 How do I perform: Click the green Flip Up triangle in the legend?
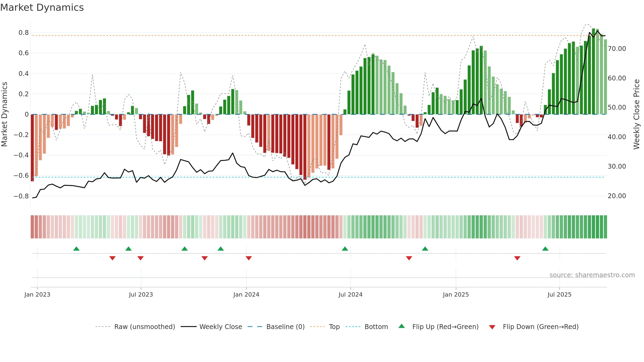pos(401,326)
